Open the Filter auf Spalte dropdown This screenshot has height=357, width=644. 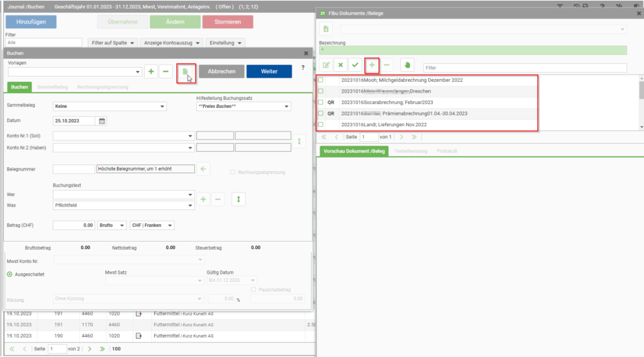[x=113, y=43]
